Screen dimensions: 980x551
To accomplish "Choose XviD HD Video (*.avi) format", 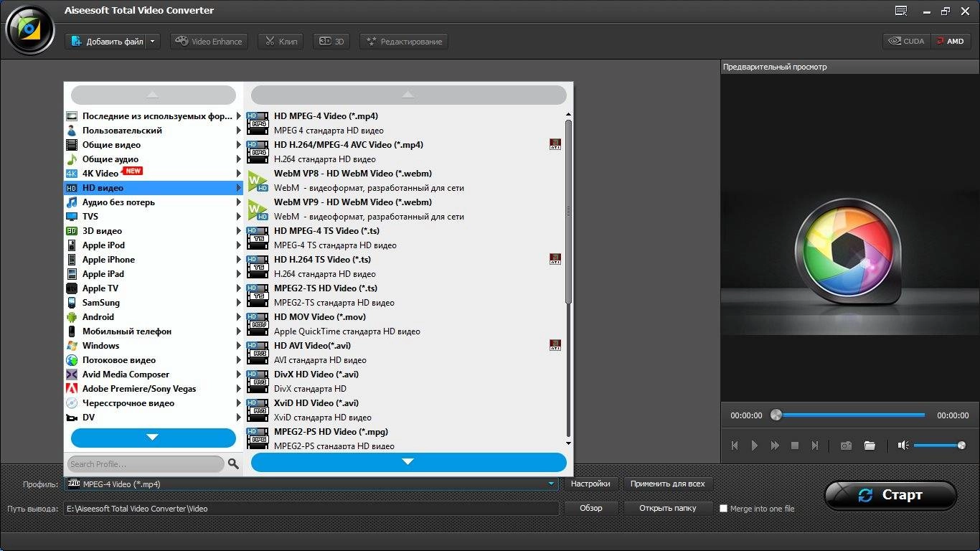I will pyautogui.click(x=405, y=410).
